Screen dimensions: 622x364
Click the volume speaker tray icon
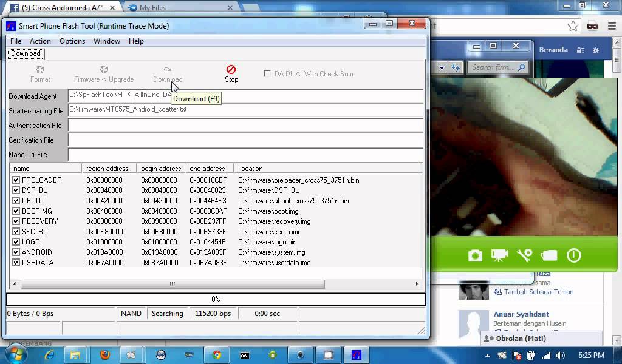(x=560, y=356)
